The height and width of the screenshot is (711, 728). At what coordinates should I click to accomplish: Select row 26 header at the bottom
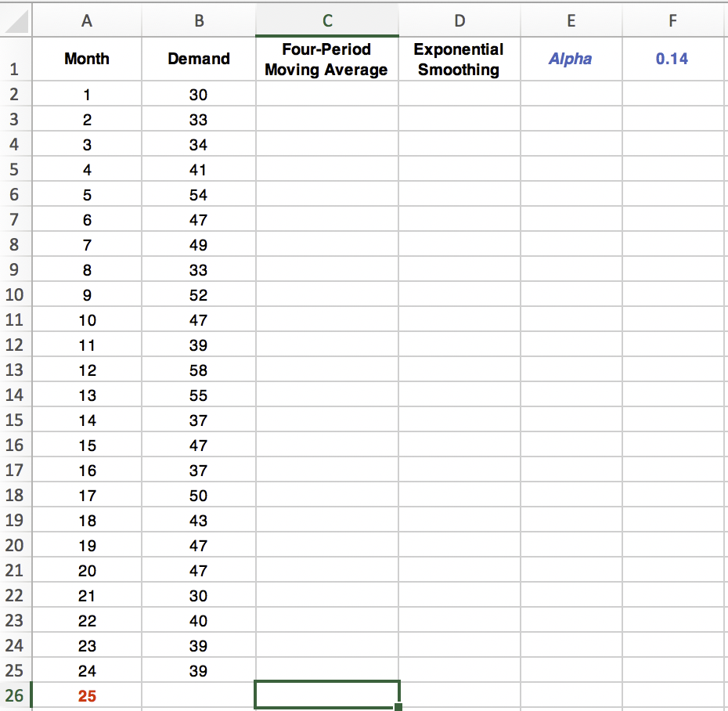tap(14, 693)
